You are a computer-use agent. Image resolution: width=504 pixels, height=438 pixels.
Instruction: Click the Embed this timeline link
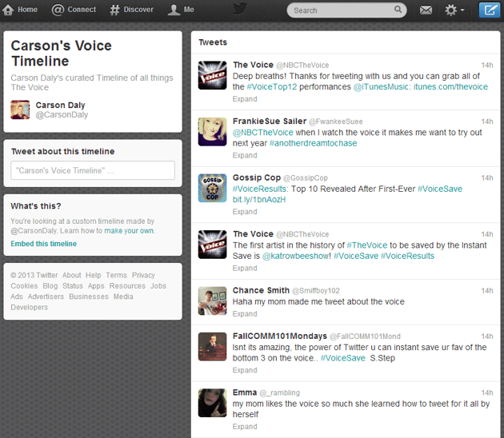coord(44,244)
